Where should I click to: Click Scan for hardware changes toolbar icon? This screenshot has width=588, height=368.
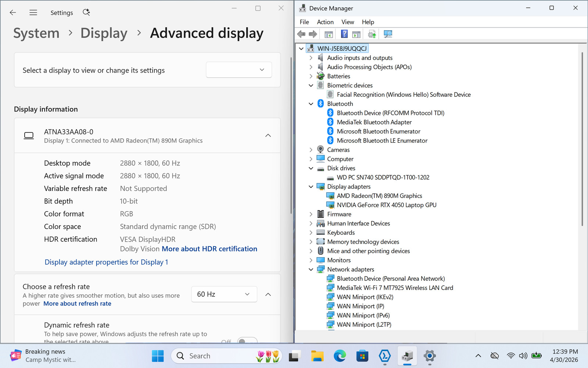(x=388, y=34)
